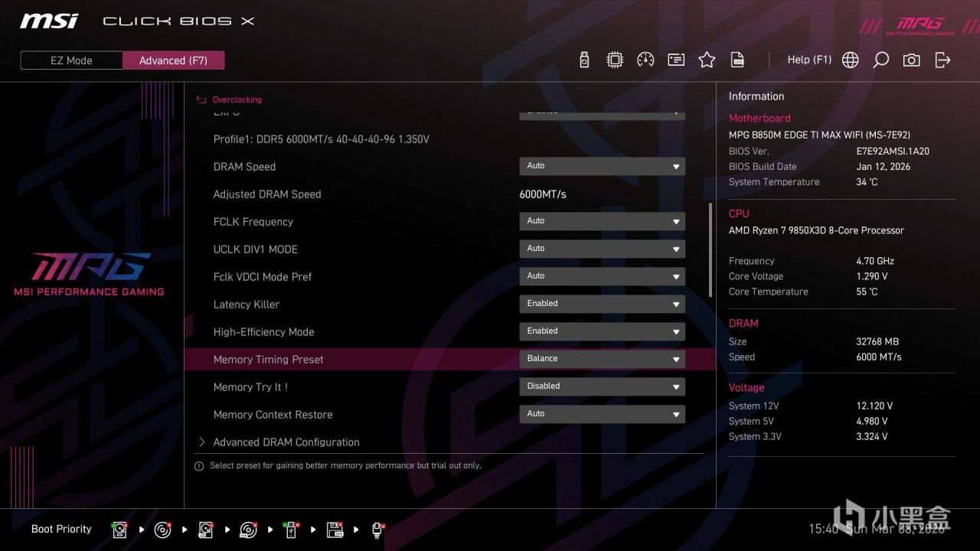Viewport: 980px width, 551px height.
Task: Select the USB optical drive boot device
Action: (x=248, y=530)
